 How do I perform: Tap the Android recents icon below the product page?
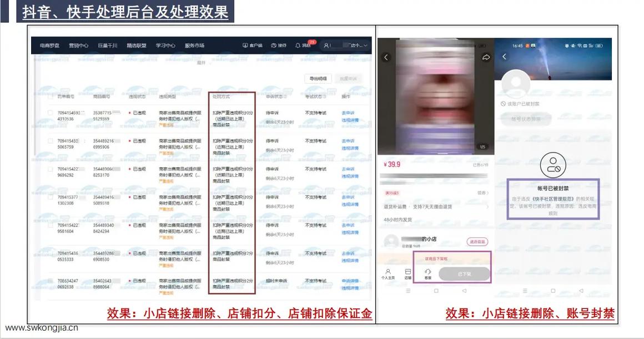[408, 291]
